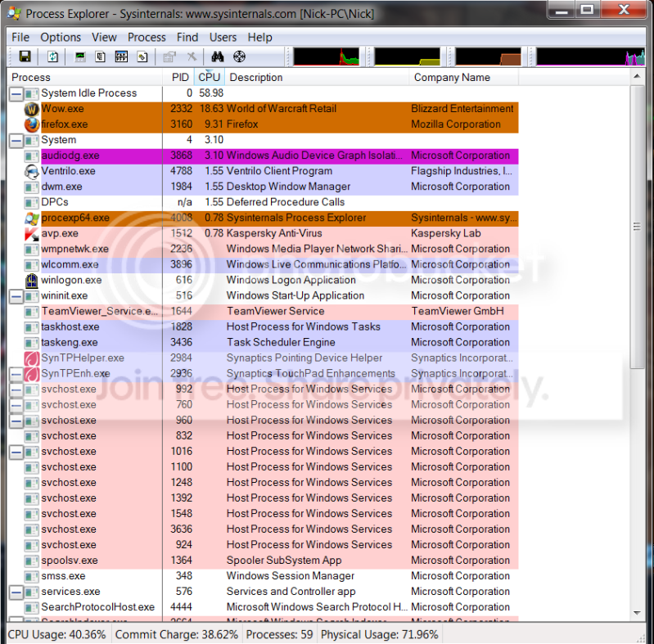This screenshot has height=644, width=654.
Task: Click the Wow.exe World of Warcraft icon
Action: tap(32, 110)
